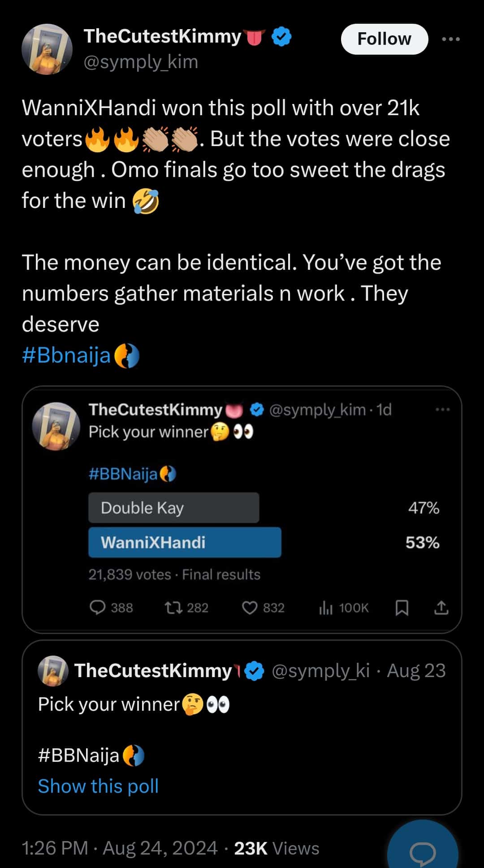This screenshot has height=868, width=484.
Task: Tap the #Bbnaija hashtag in the main post
Action: (66, 355)
